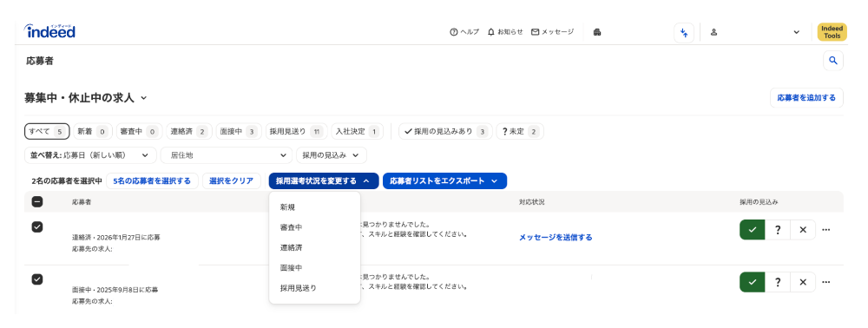
Task: Collapse 採用選考状況を変更する dropdown
Action: (323, 180)
